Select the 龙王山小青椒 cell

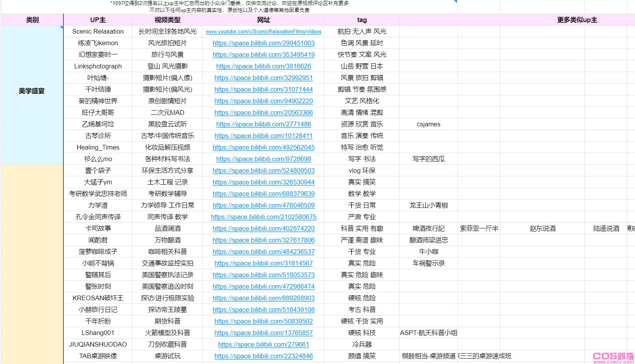tap(429, 206)
